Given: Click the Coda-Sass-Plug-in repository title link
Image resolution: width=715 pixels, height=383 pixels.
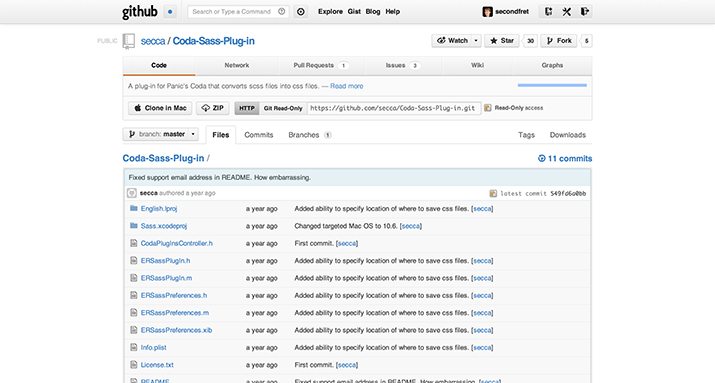Looking at the screenshot, I should click(213, 41).
